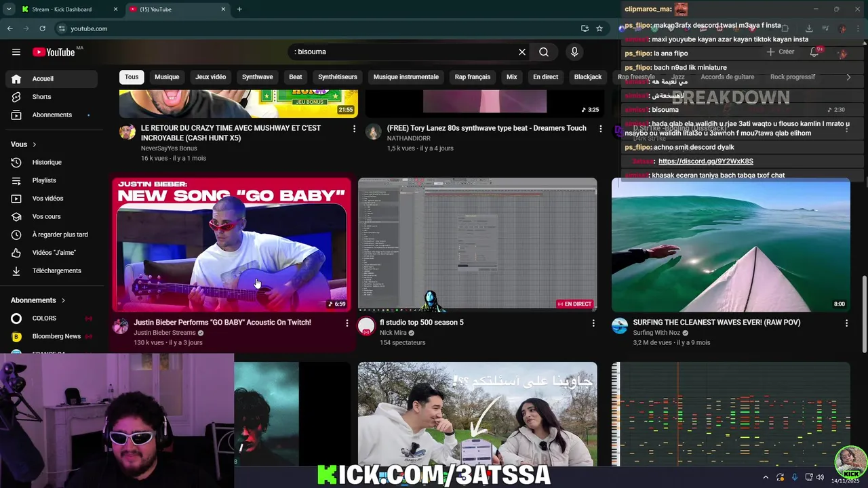Reload the page

42,28
